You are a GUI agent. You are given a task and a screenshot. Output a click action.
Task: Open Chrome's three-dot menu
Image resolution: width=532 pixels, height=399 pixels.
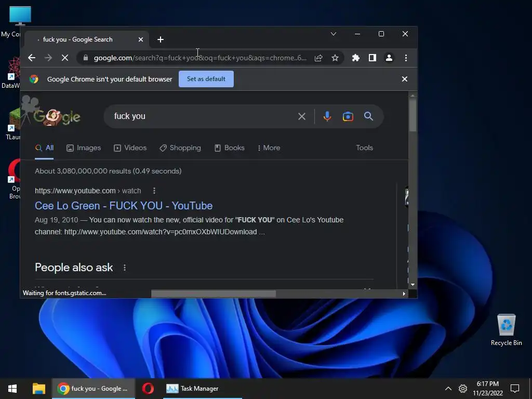(x=406, y=58)
